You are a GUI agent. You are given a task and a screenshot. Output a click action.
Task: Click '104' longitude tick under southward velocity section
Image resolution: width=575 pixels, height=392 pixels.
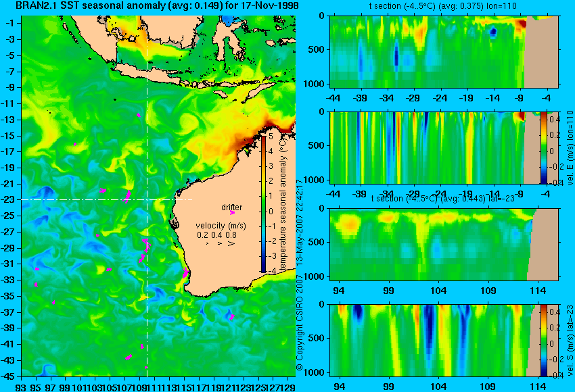[438, 387]
